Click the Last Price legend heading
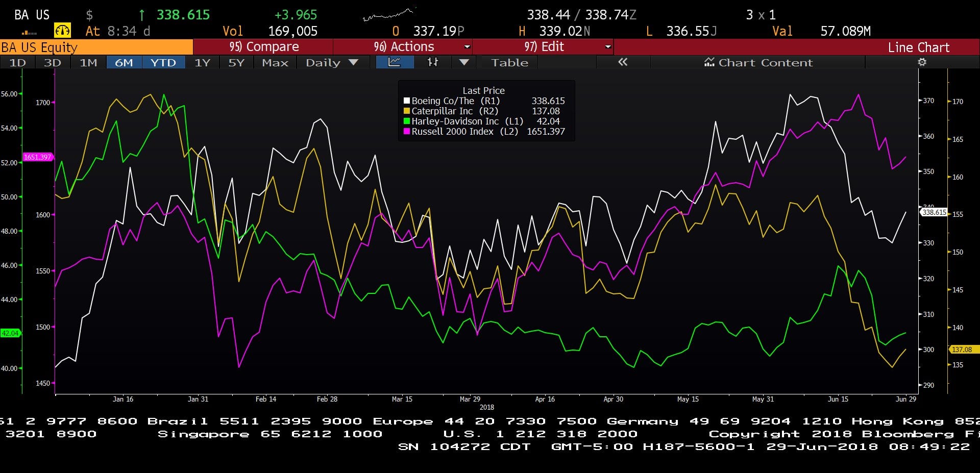This screenshot has width=980, height=473. [x=483, y=91]
